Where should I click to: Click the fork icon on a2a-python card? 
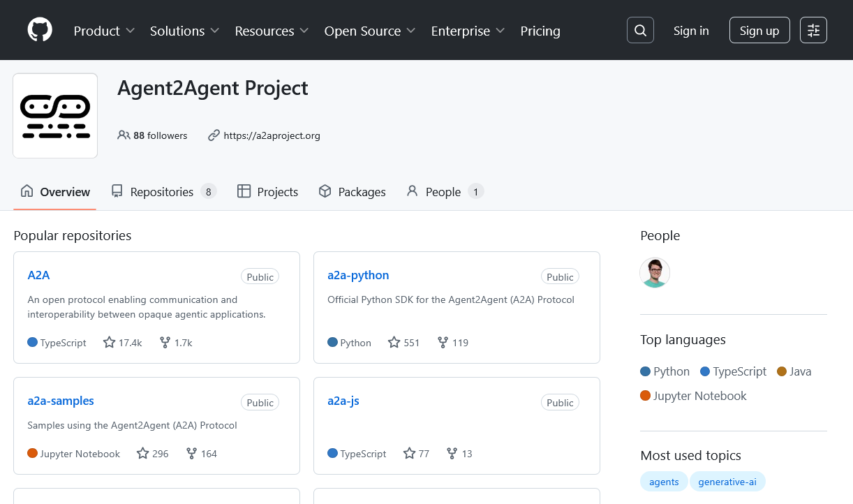tap(443, 343)
